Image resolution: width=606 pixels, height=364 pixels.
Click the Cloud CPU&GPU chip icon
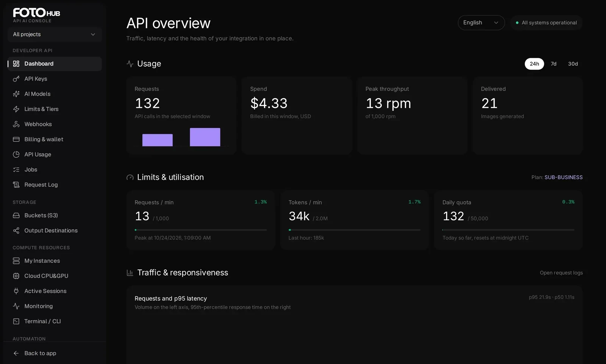pyautogui.click(x=16, y=276)
